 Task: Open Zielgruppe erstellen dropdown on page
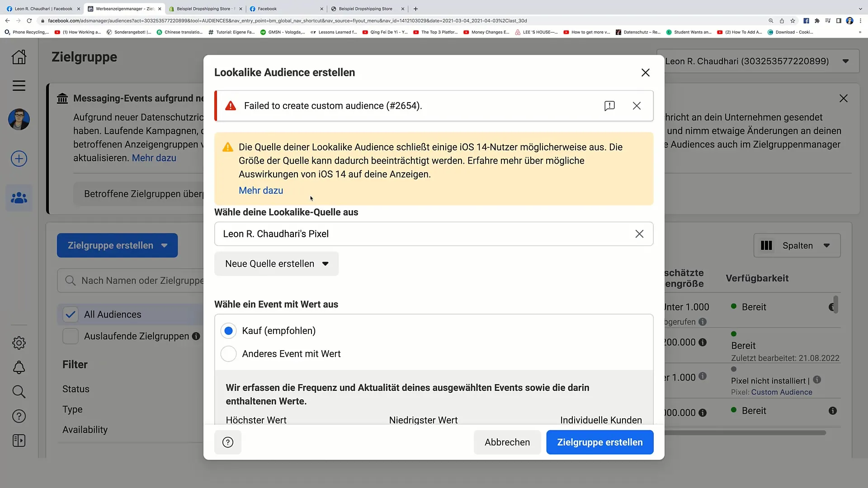click(x=118, y=245)
